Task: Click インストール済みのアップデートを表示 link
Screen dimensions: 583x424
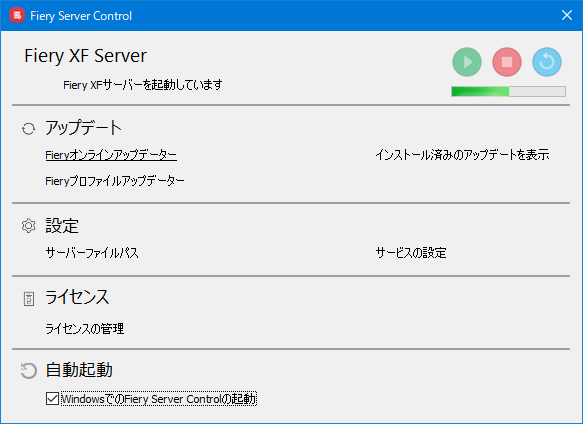Action: pyautogui.click(x=462, y=155)
